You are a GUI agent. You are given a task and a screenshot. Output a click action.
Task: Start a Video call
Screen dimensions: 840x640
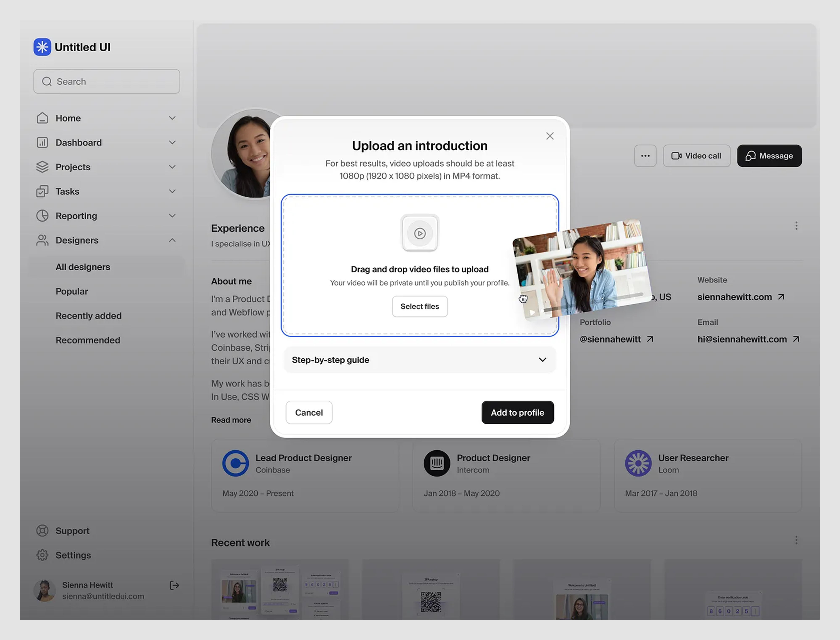coord(696,156)
